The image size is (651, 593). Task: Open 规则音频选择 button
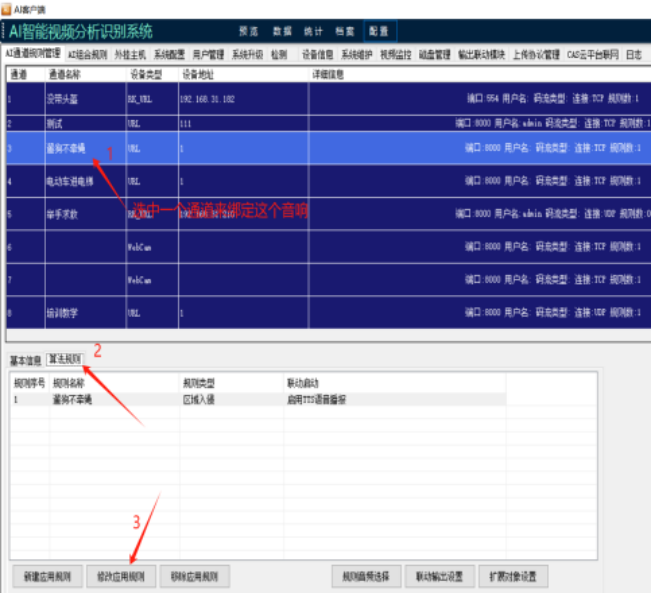tap(366, 576)
